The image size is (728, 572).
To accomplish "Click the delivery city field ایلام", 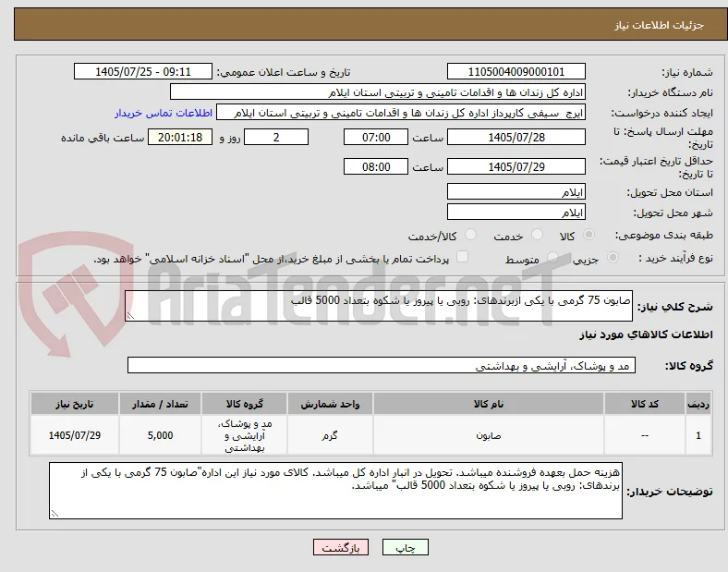I will [516, 212].
